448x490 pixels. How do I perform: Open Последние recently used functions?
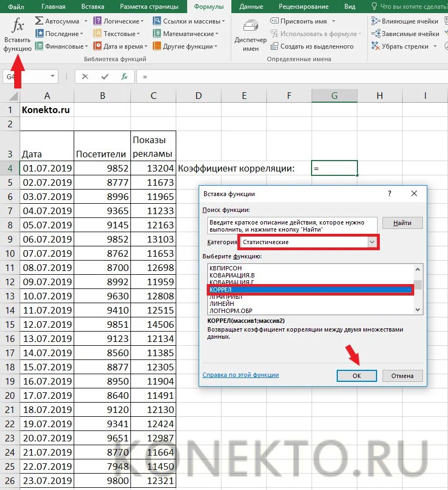59,33
